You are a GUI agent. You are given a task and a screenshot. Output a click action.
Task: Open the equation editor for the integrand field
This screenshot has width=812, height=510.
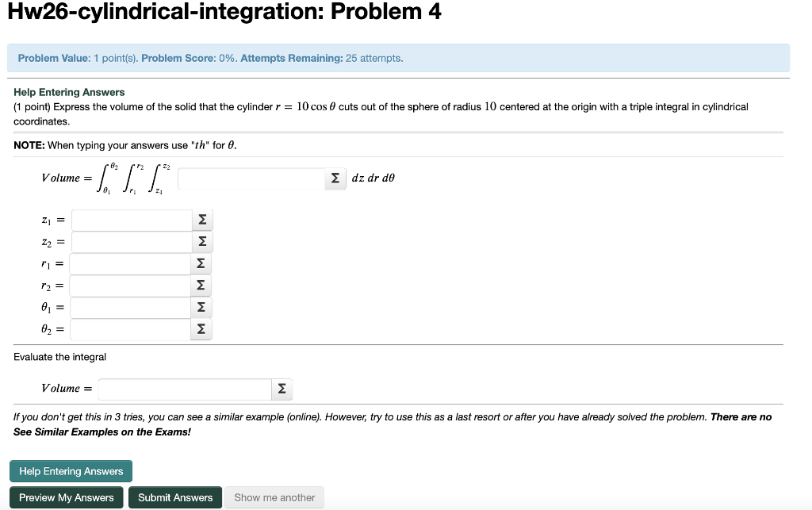333,178
